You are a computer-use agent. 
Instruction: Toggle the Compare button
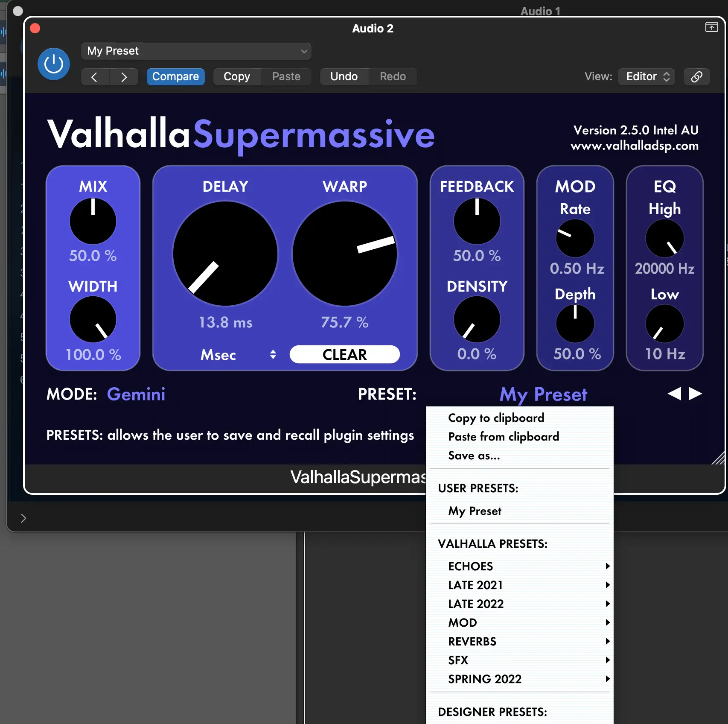[x=175, y=77]
